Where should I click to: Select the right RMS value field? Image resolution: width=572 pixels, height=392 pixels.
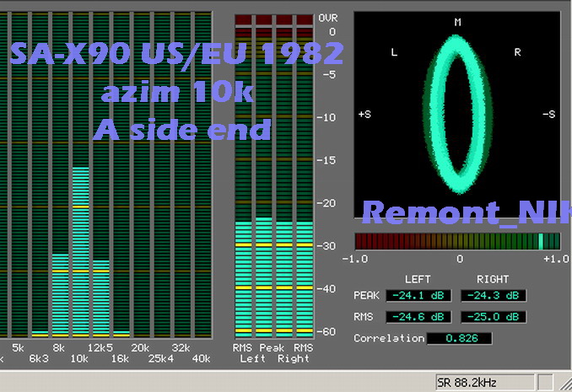493,317
